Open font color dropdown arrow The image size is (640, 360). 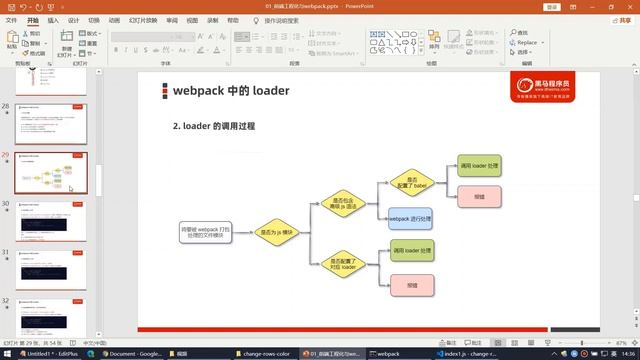(224, 50)
